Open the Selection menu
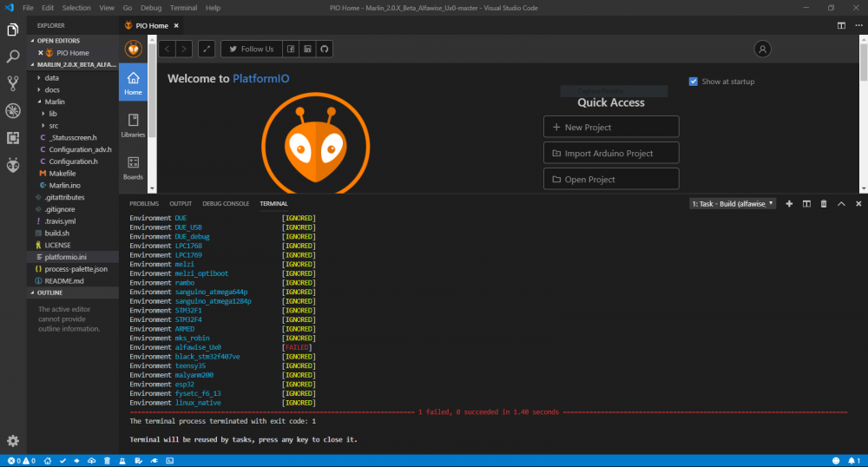The width and height of the screenshot is (868, 467). click(76, 8)
